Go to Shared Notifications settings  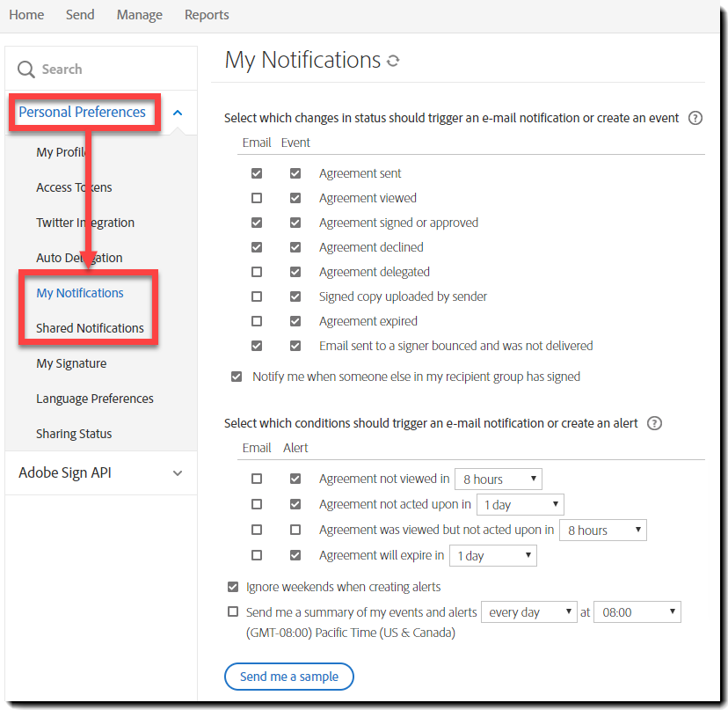point(89,327)
